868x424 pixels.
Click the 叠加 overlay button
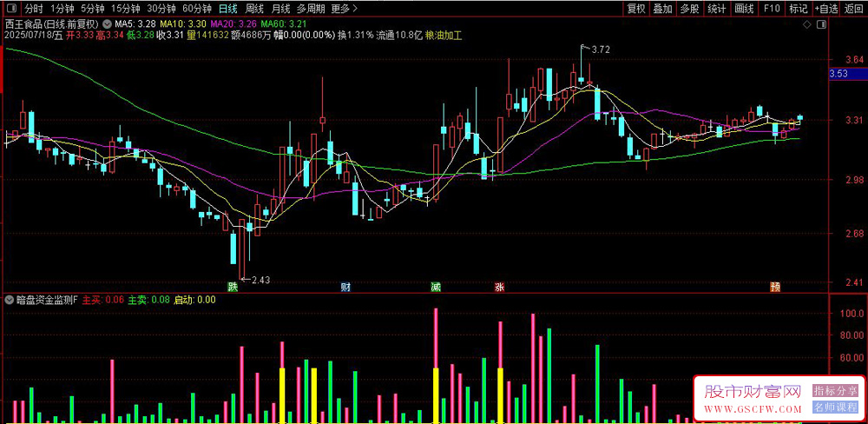[x=662, y=9]
